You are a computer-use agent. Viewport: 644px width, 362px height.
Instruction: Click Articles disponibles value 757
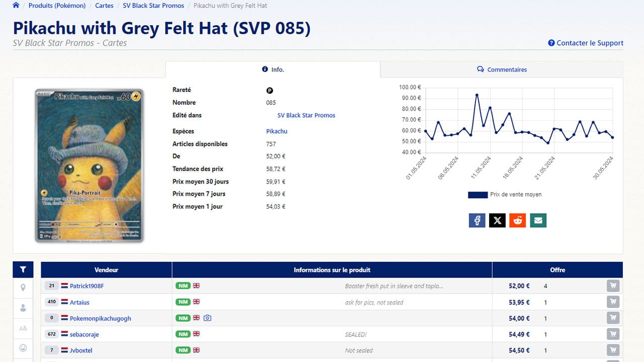pyautogui.click(x=271, y=144)
